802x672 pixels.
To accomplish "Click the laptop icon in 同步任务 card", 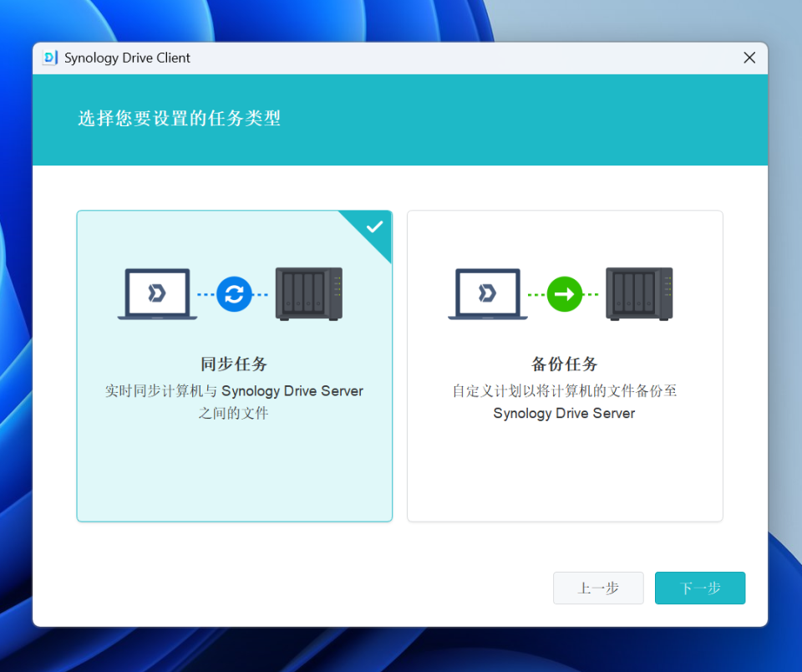I will point(157,294).
